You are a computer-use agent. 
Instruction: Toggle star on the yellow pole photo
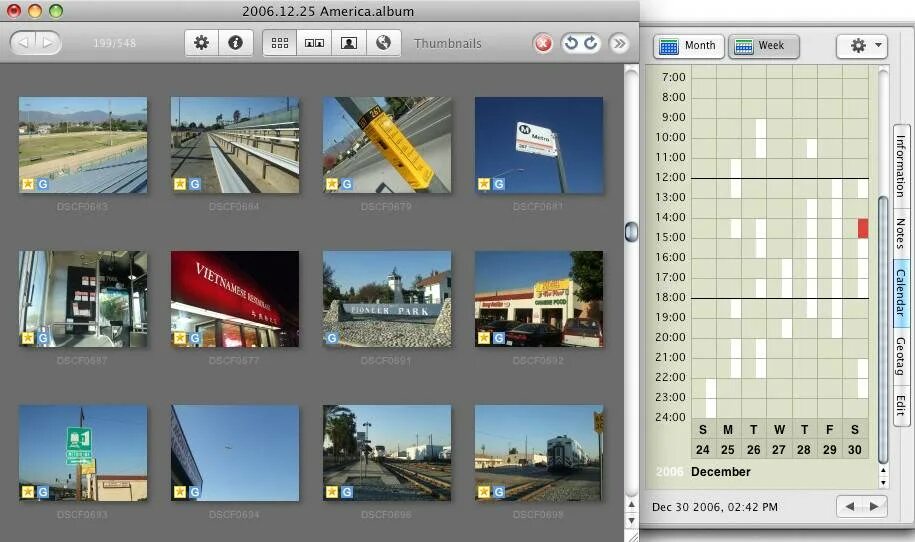click(331, 184)
